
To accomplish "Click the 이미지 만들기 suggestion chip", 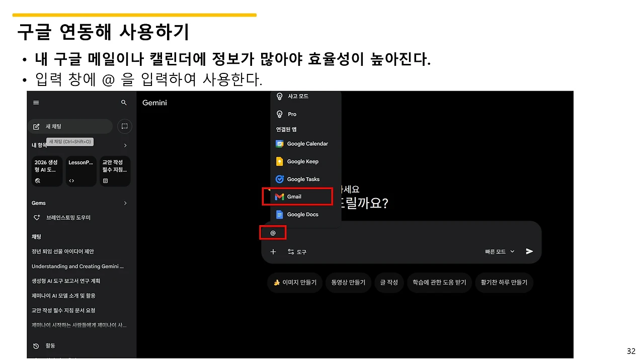I will pos(294,283).
